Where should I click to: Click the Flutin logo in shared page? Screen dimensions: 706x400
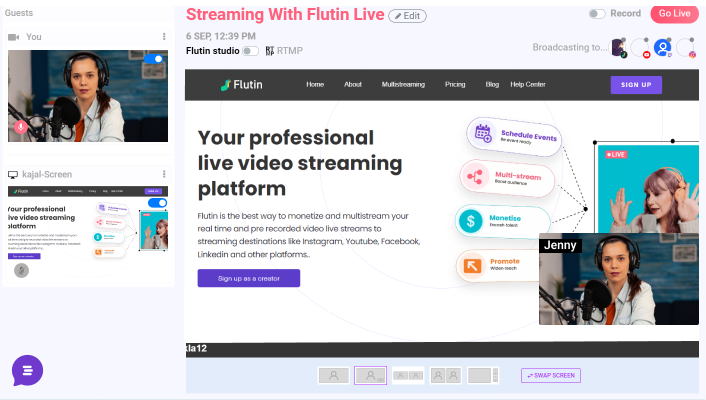pos(242,85)
